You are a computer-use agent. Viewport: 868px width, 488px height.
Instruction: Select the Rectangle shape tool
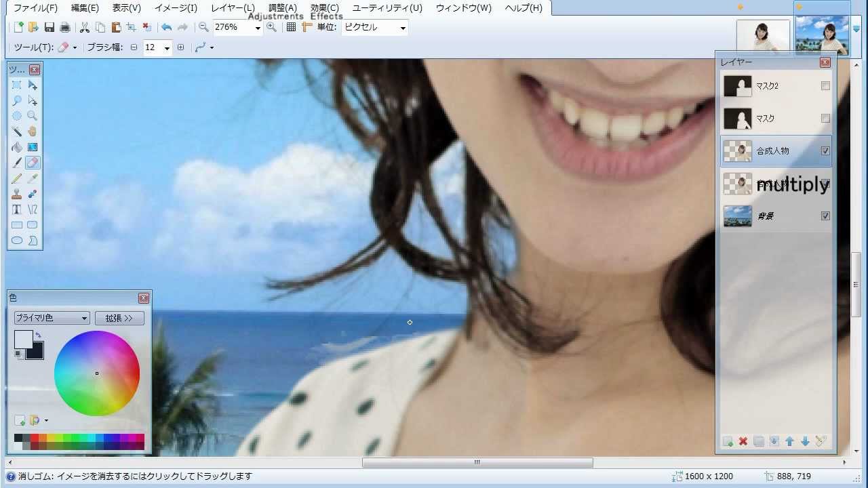17,225
